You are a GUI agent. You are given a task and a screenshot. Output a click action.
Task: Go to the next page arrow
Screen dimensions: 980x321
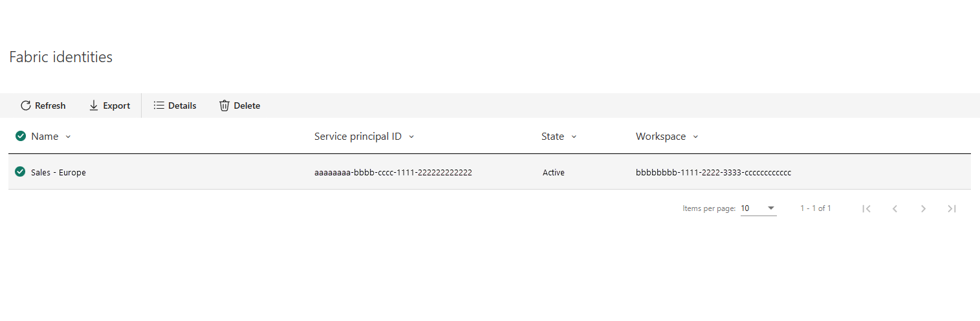pyautogui.click(x=924, y=208)
